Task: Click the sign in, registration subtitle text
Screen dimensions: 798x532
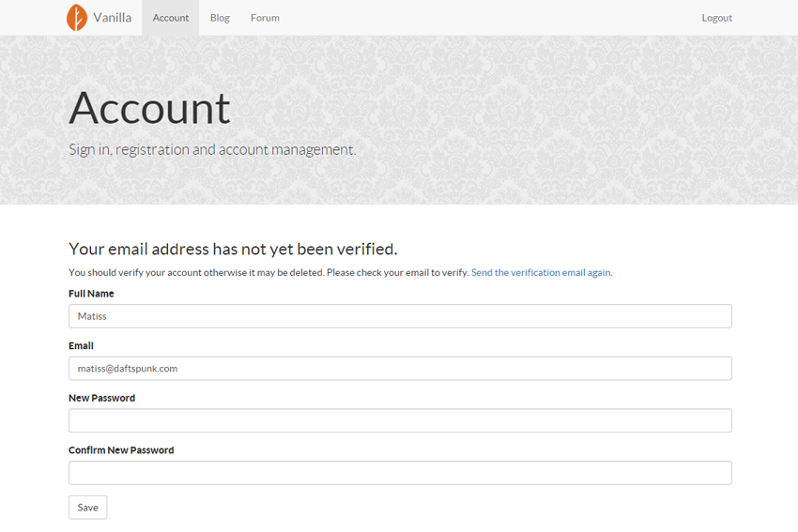Action: point(212,149)
